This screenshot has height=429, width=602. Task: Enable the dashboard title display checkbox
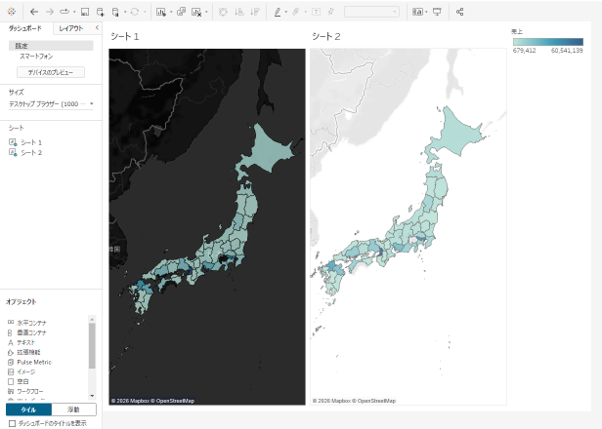tap(12, 423)
